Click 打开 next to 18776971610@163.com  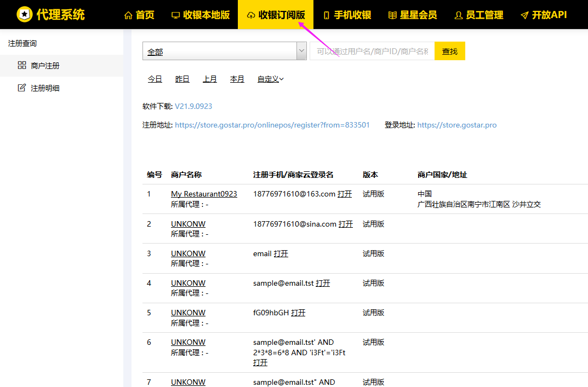coord(345,194)
